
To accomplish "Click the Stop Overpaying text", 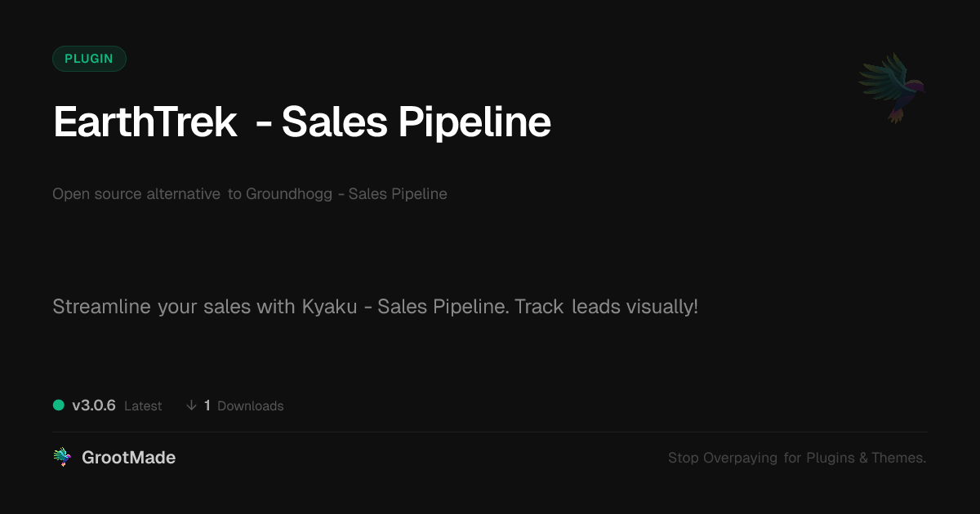I will tap(723, 458).
